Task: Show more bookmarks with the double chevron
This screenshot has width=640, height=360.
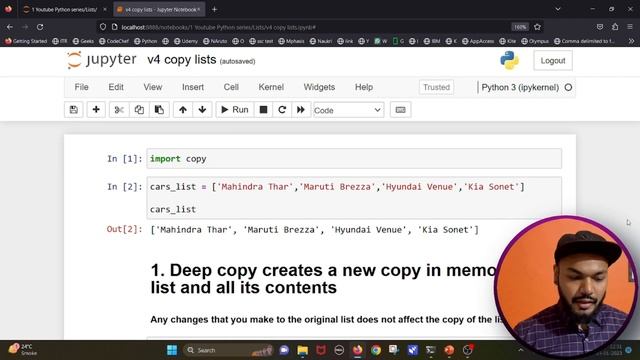Action: (x=631, y=41)
